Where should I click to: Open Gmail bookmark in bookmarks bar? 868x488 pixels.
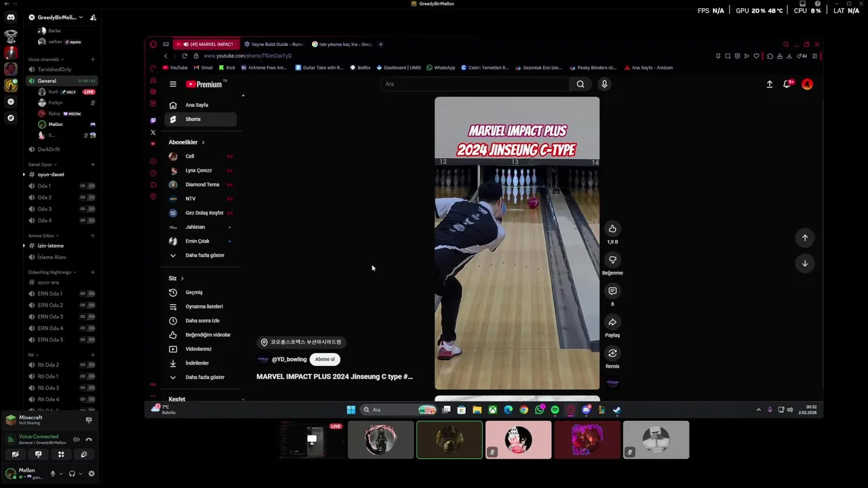coord(203,68)
